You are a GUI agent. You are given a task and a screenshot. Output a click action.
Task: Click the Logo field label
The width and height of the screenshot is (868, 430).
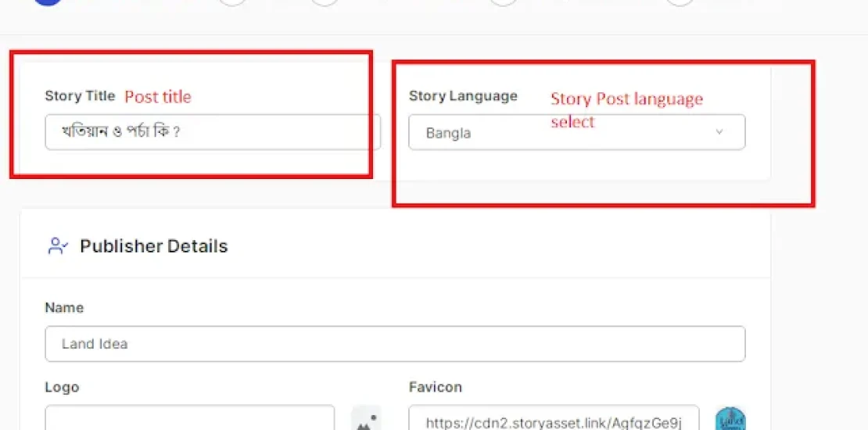(62, 388)
